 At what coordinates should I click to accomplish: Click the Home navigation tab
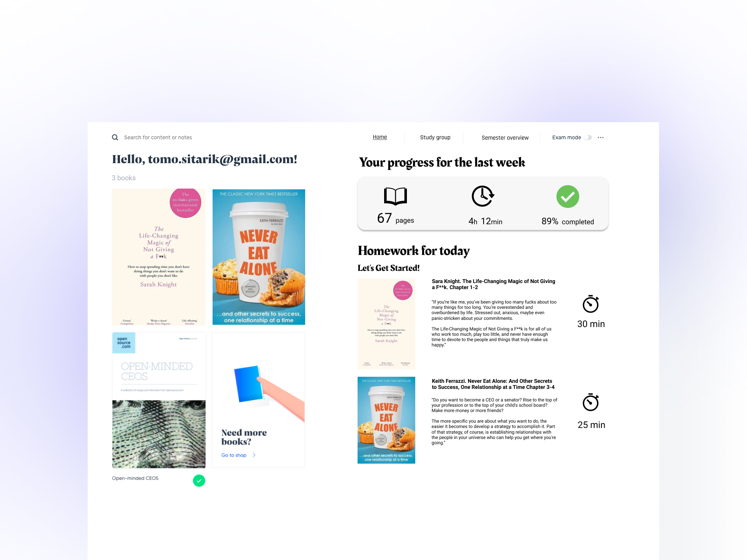coord(380,137)
